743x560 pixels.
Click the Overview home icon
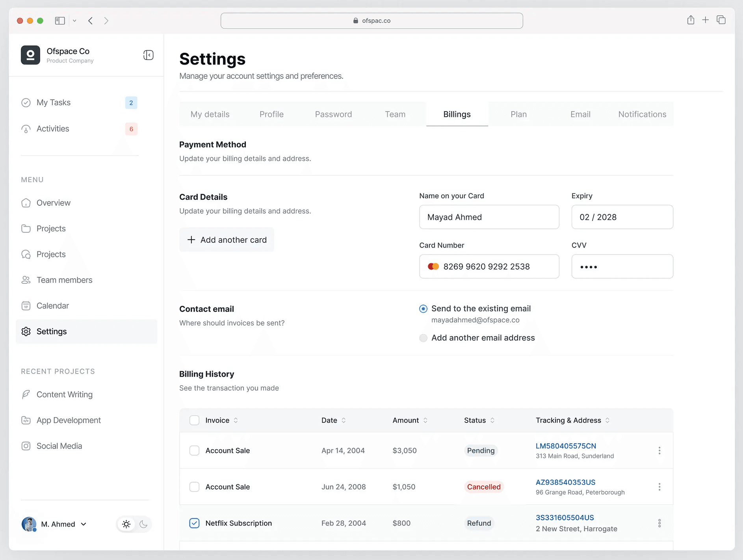pos(26,203)
